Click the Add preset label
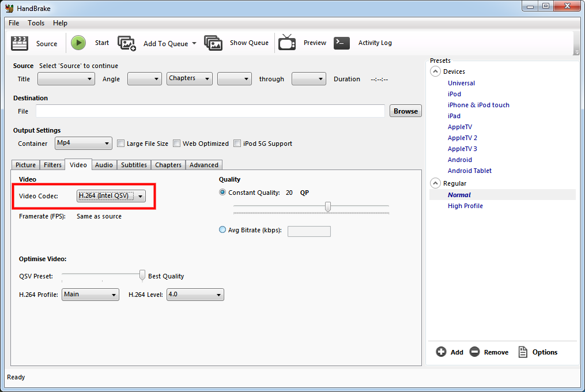585x392 pixels. (456, 352)
